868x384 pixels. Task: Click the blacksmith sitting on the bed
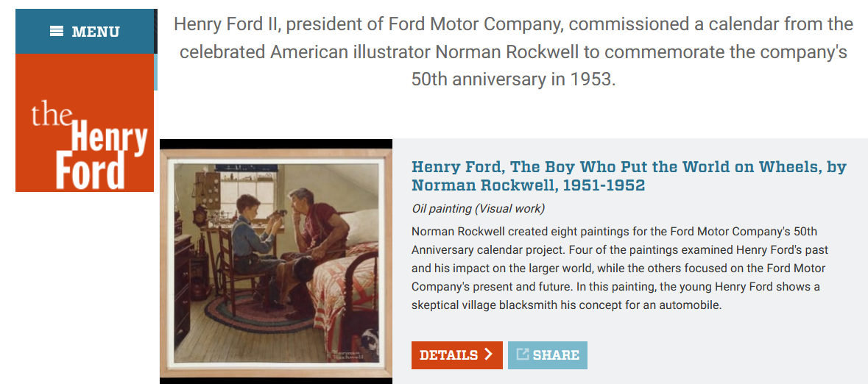(x=313, y=235)
